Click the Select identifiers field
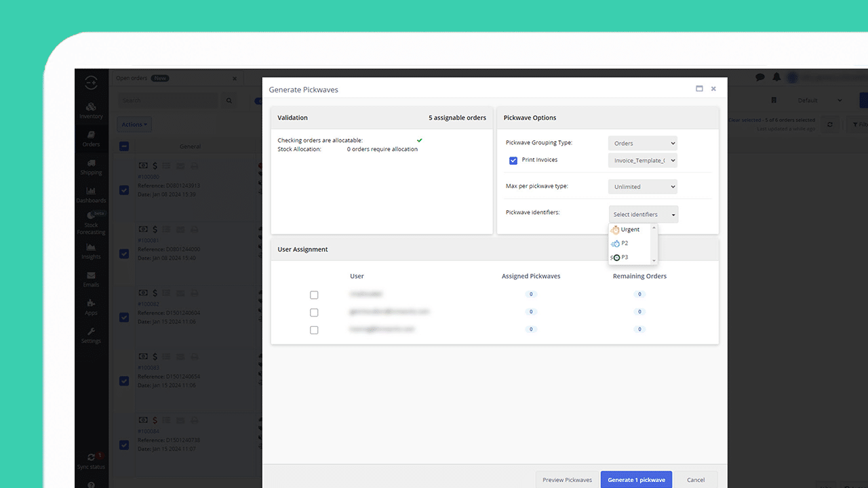This screenshot has width=868, height=488. [643, 214]
